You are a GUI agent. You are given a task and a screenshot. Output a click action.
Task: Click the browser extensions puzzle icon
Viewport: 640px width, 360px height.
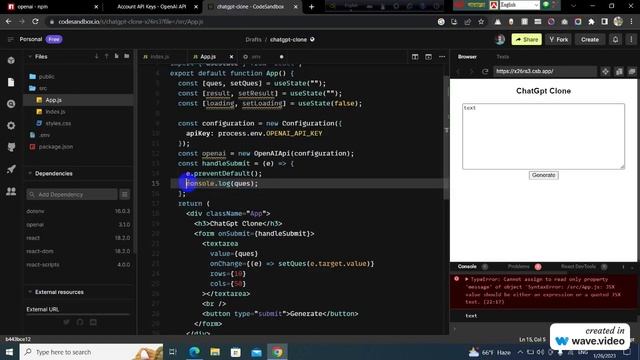(x=591, y=22)
